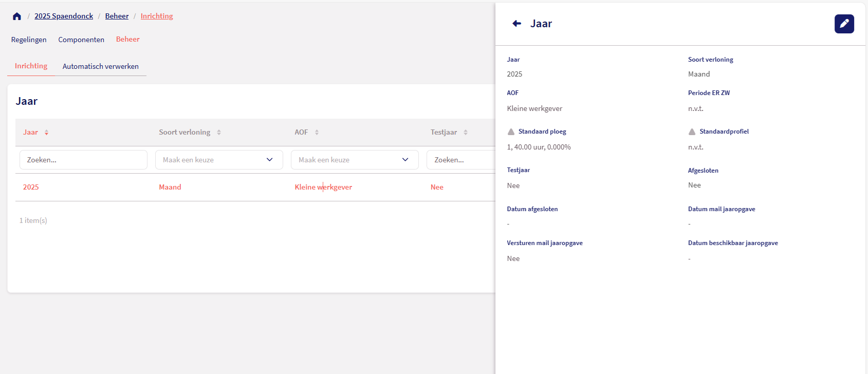Open the Regelingen menu item
Image resolution: width=868 pixels, height=374 pixels.
pos(29,40)
